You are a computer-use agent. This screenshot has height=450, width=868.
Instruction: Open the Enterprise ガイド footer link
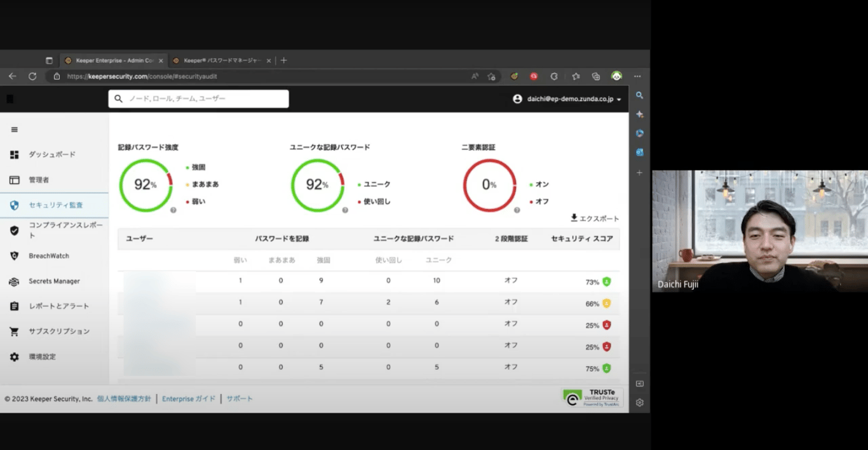coord(189,399)
